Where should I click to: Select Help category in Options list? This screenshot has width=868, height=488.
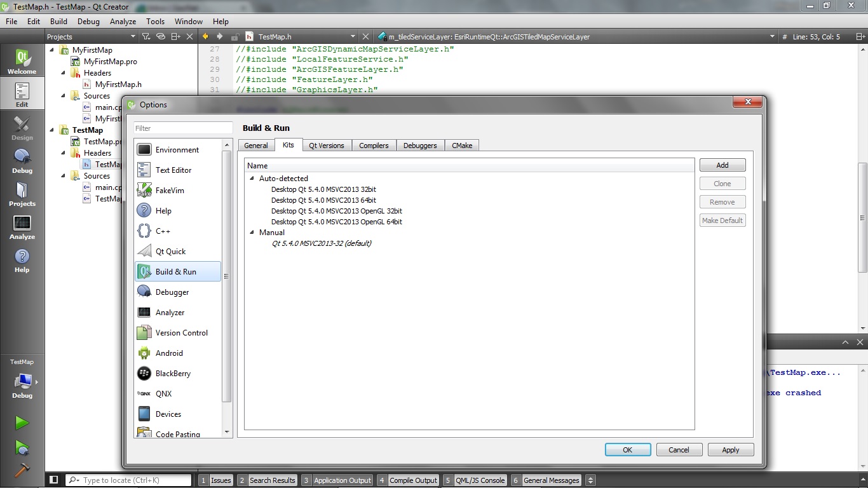(178, 211)
